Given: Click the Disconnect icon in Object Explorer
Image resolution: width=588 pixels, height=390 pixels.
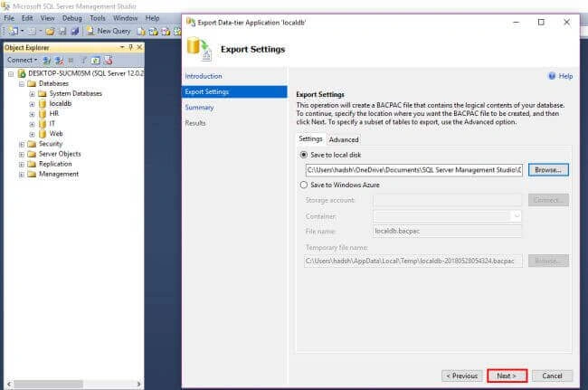Looking at the screenshot, I should [59, 61].
